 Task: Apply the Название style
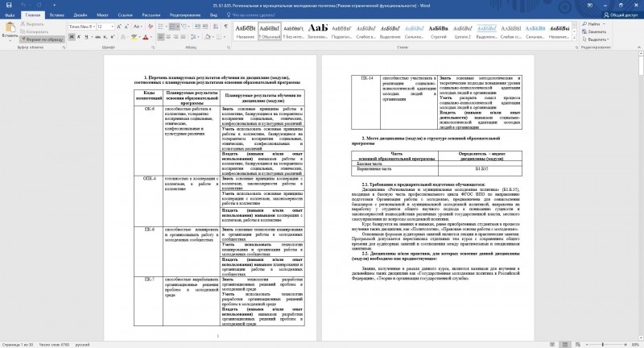click(246, 31)
